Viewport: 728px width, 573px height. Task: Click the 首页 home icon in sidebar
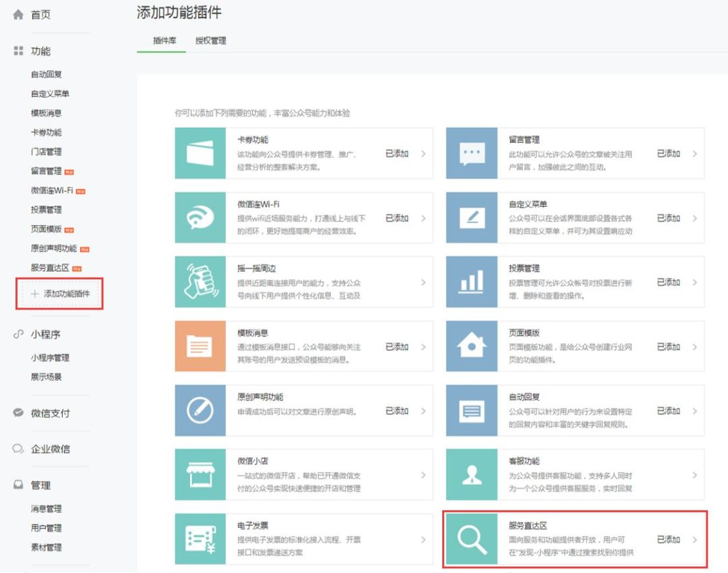(18, 15)
